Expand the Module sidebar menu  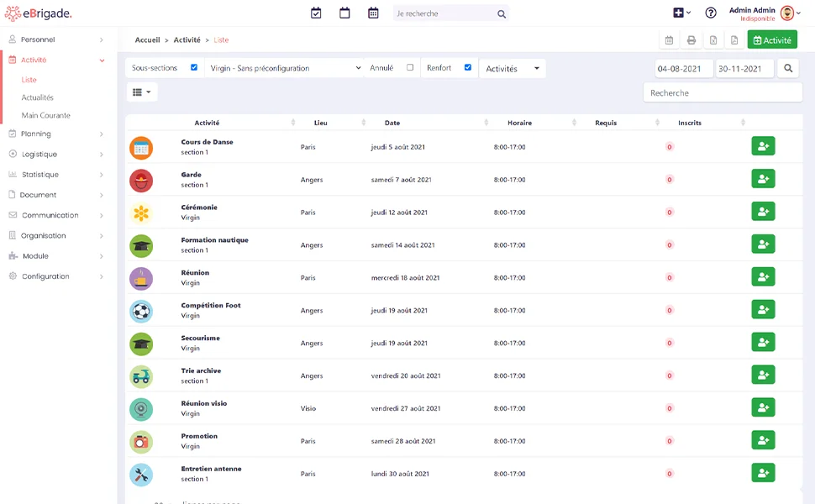click(x=56, y=255)
